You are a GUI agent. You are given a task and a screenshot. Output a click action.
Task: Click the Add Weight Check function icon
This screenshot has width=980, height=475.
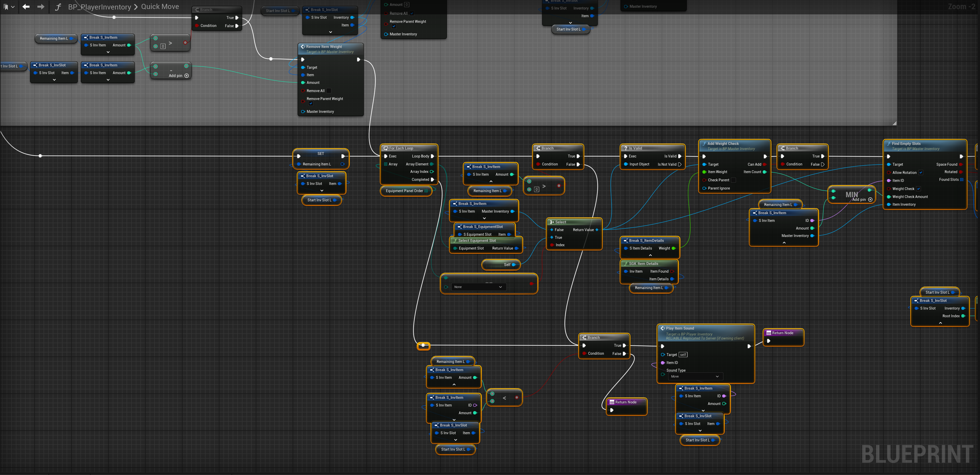click(704, 144)
